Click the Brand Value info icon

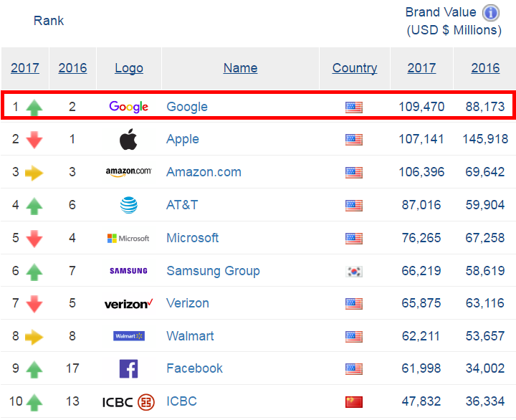490,13
